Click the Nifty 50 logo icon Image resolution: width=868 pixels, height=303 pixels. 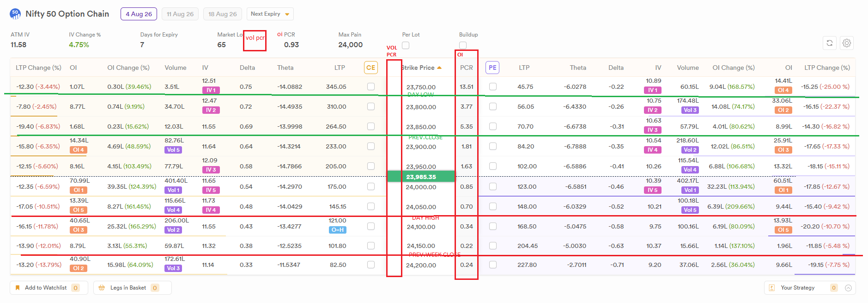15,14
